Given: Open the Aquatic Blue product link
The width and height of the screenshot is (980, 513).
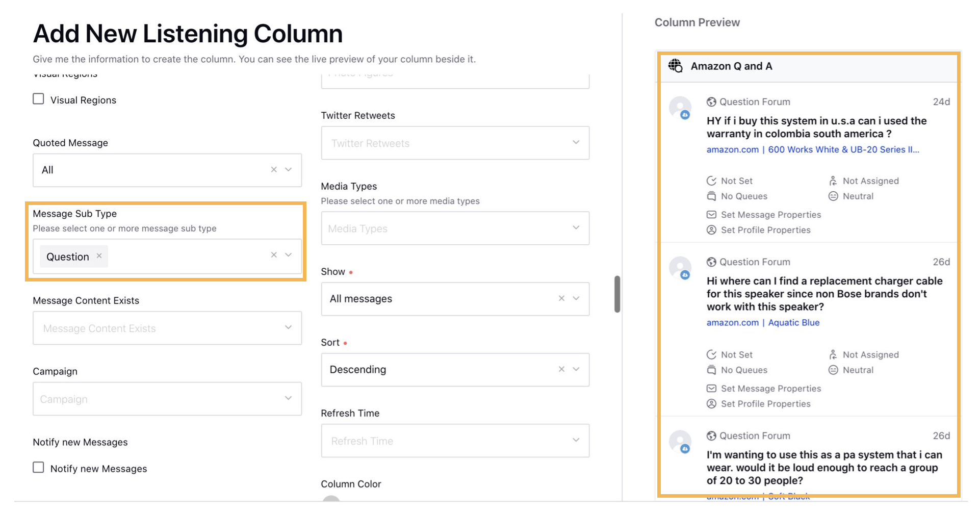Looking at the screenshot, I should point(794,322).
